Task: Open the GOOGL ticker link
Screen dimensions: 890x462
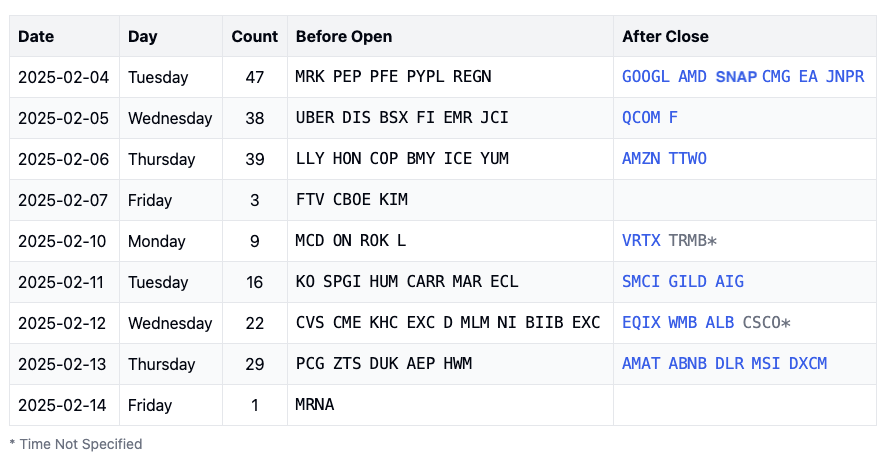Action: (646, 77)
